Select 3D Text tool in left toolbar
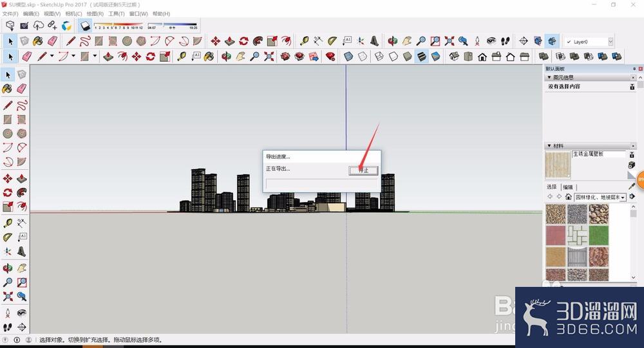Screen dimensions: 644x348 click(x=22, y=251)
